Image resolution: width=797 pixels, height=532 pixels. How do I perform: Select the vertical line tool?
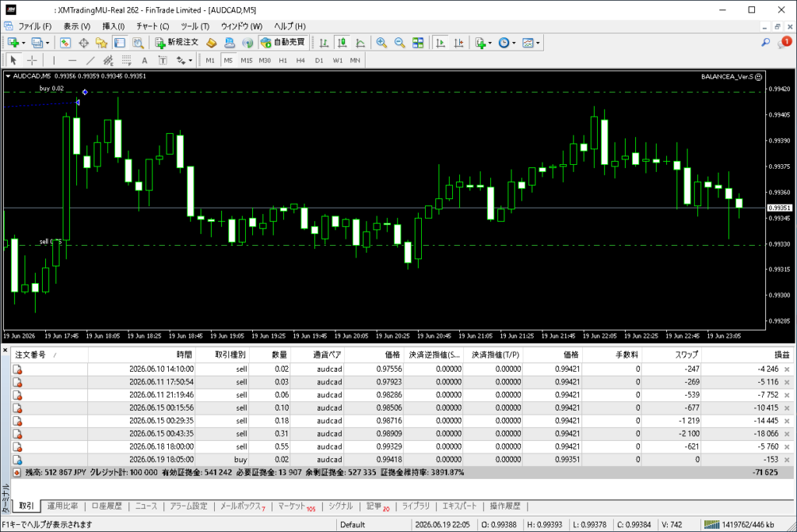[x=54, y=61]
